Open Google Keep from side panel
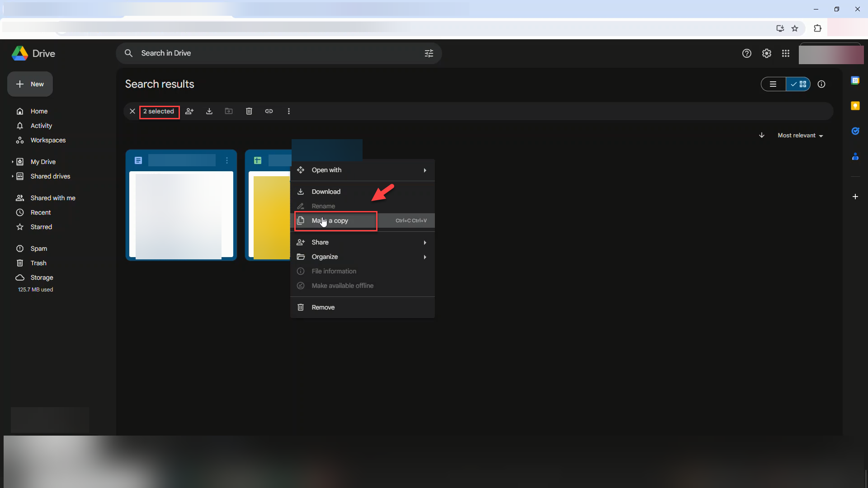 pyautogui.click(x=855, y=106)
